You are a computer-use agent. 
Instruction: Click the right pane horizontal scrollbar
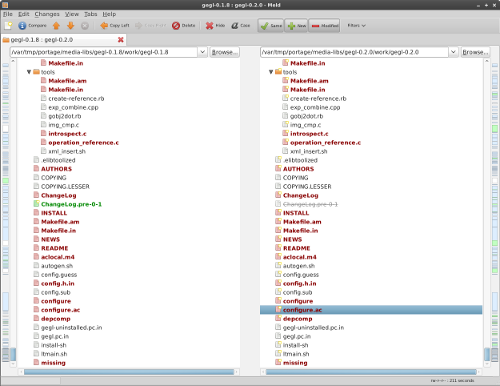pyautogui.click(x=371, y=372)
